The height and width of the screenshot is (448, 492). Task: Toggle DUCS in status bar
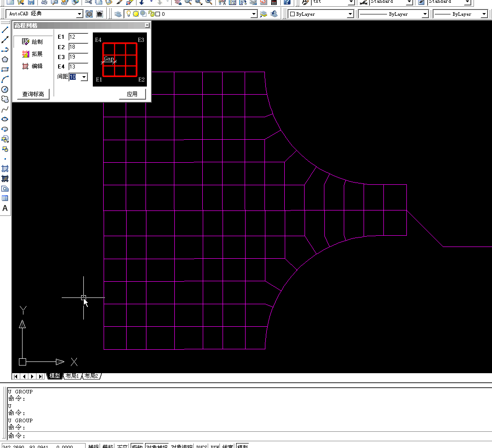[202, 446]
